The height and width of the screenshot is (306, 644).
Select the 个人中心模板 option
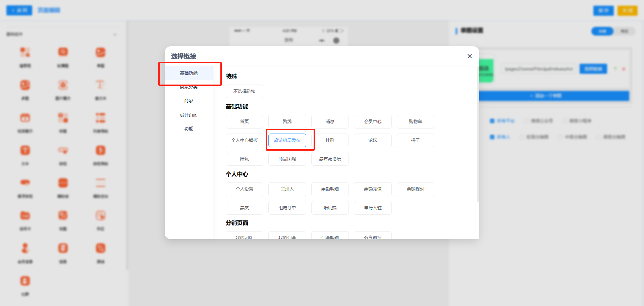[x=244, y=140]
